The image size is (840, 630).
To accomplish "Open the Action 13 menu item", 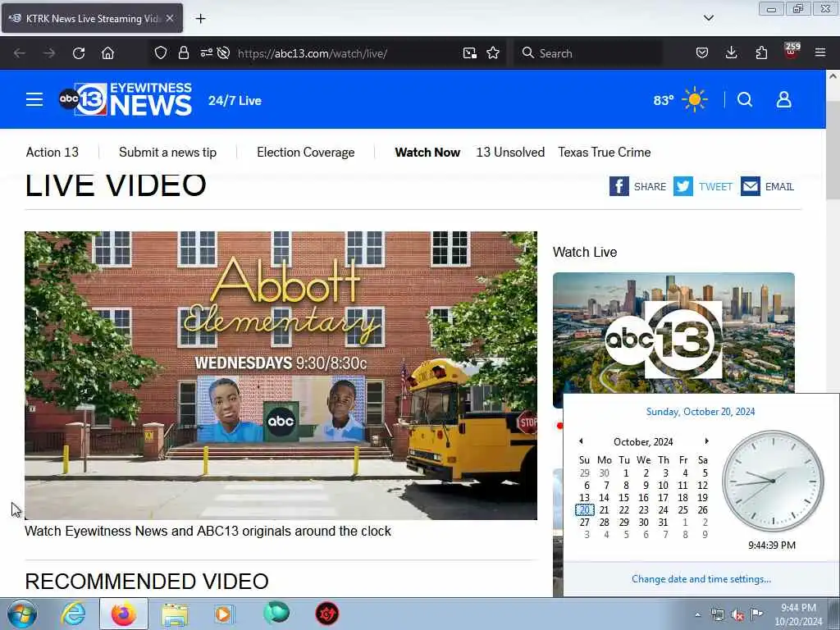I will pos(52,152).
